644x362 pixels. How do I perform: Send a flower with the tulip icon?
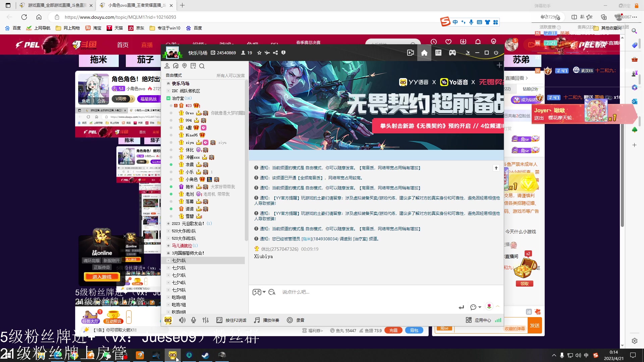[x=489, y=306]
